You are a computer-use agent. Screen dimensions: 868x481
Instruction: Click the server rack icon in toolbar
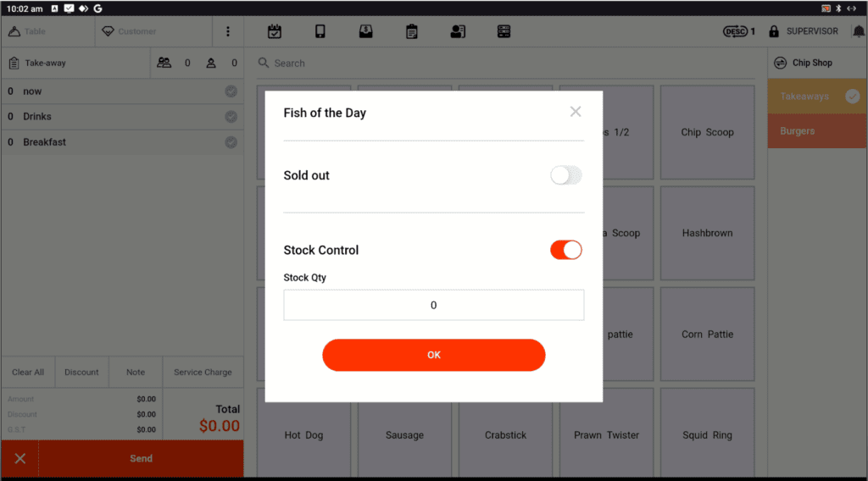click(x=504, y=31)
